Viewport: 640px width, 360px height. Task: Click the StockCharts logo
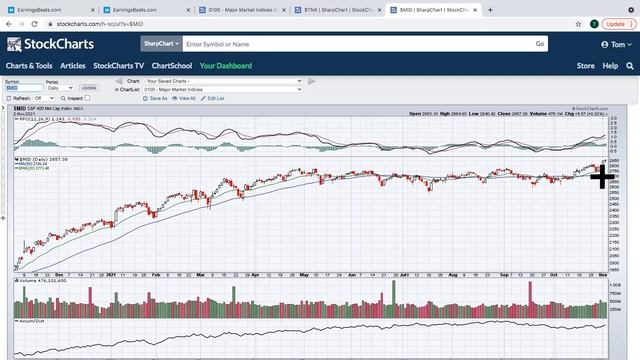tap(50, 44)
